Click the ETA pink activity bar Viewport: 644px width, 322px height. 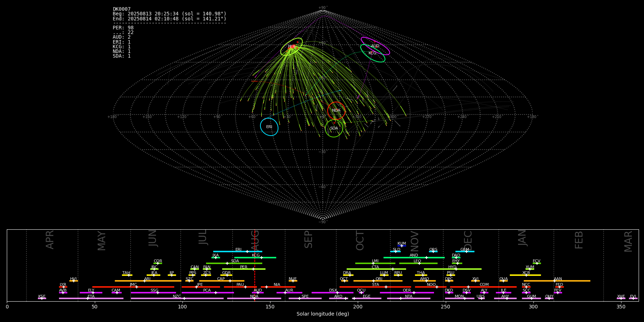(91, 298)
